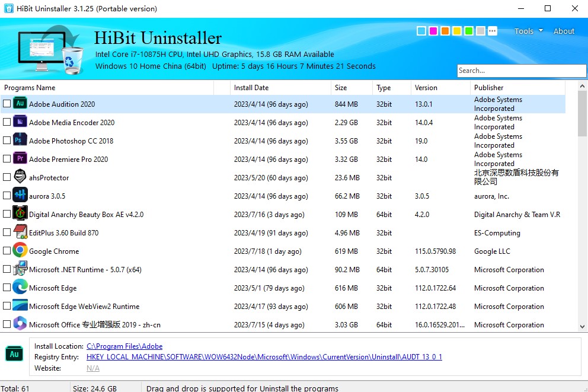Check the checkbox for Adobe Audition 2020
Image resolution: width=588 pixels, height=392 pixels.
(8, 104)
